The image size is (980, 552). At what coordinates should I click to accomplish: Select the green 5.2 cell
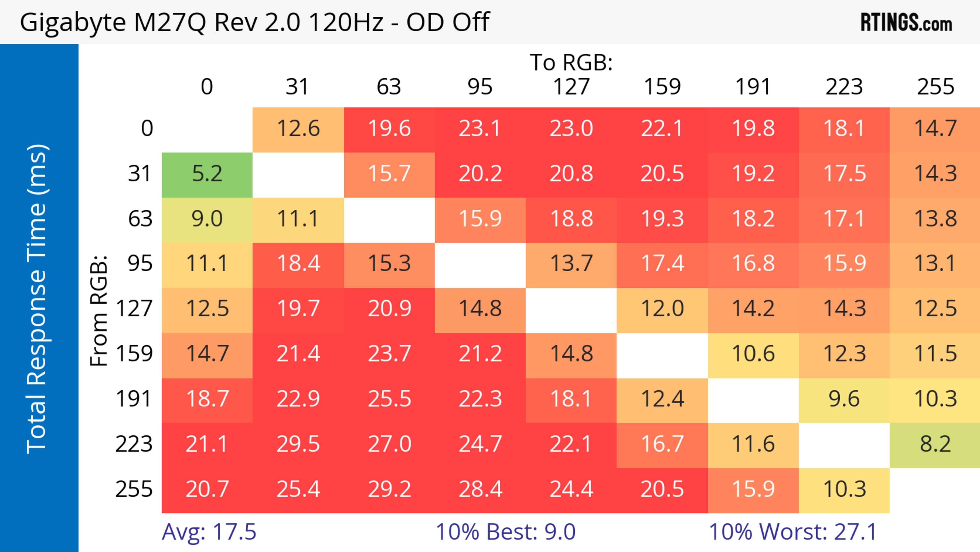[207, 174]
